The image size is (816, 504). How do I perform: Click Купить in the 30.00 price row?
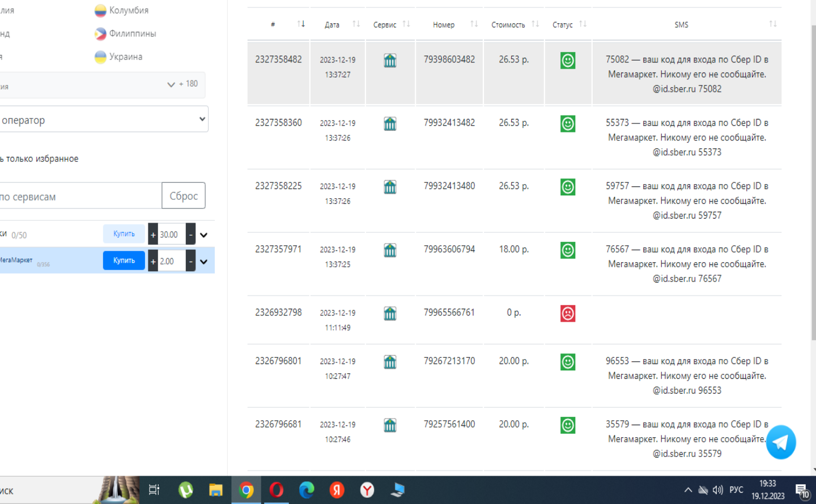point(124,234)
